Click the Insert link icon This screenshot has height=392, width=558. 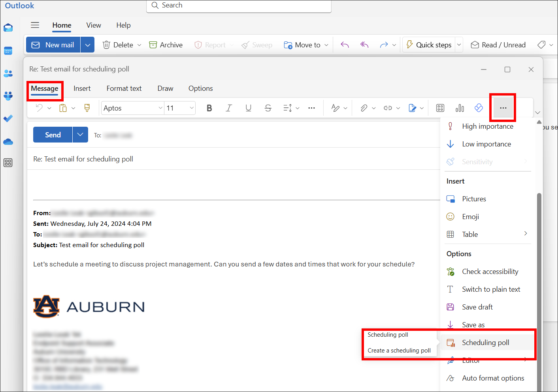(388, 108)
